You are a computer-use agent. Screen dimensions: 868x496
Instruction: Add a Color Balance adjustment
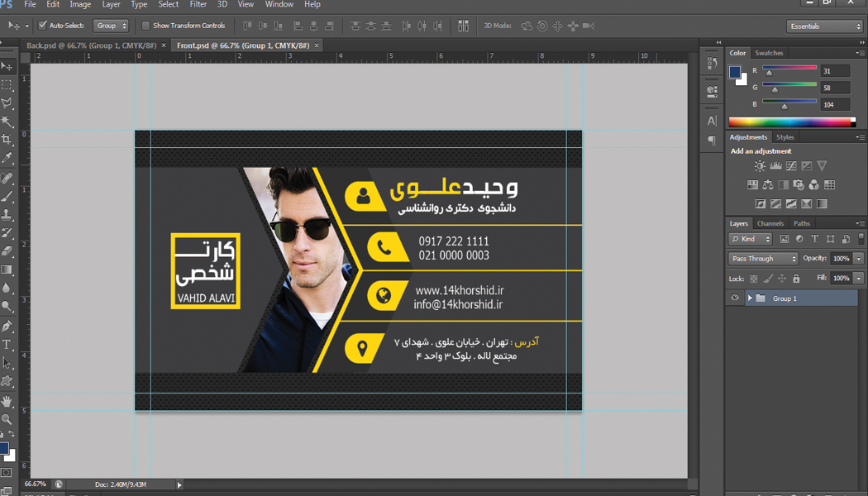tap(768, 185)
